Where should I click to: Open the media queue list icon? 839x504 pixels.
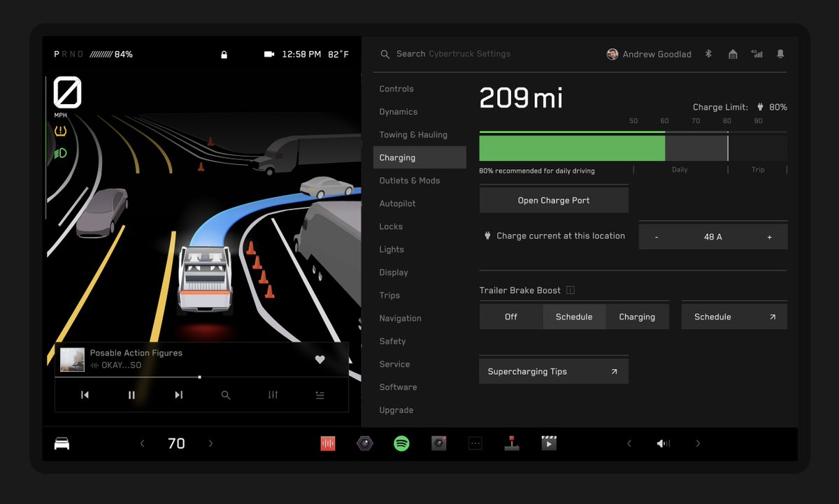(x=320, y=395)
